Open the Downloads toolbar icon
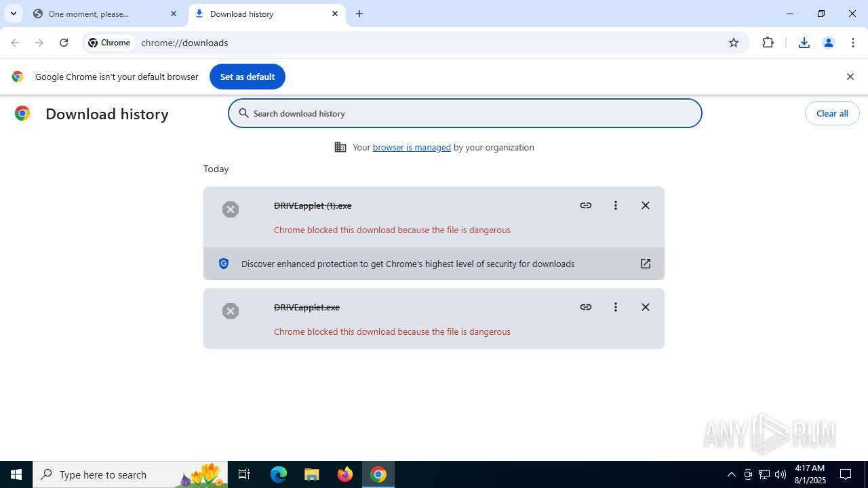The width and height of the screenshot is (868, 488). (804, 43)
